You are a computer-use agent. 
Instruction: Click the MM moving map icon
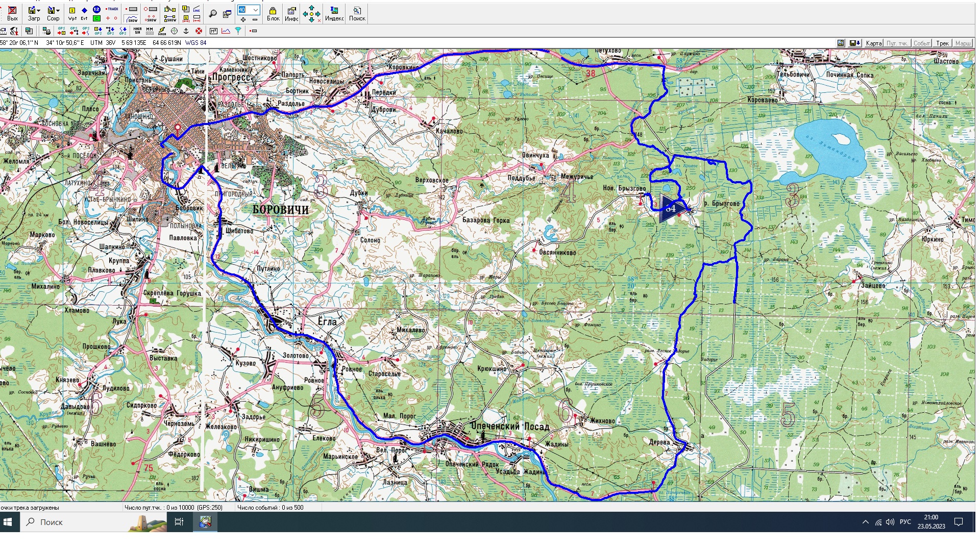[150, 31]
